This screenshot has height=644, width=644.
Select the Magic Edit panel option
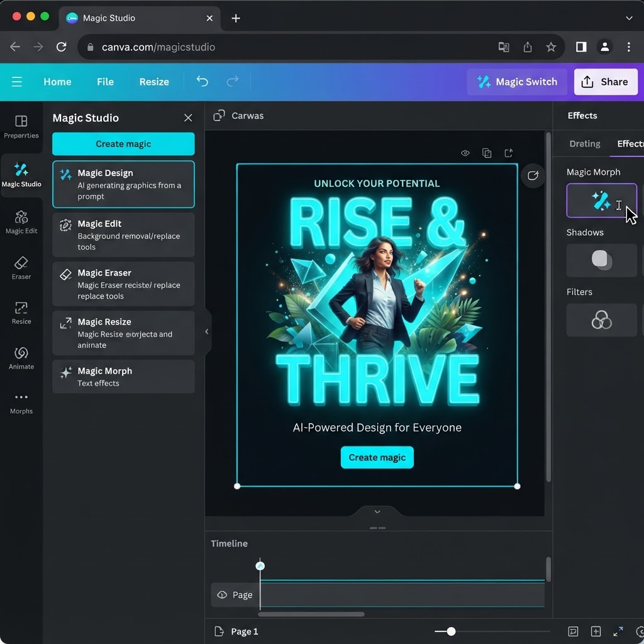click(x=123, y=235)
